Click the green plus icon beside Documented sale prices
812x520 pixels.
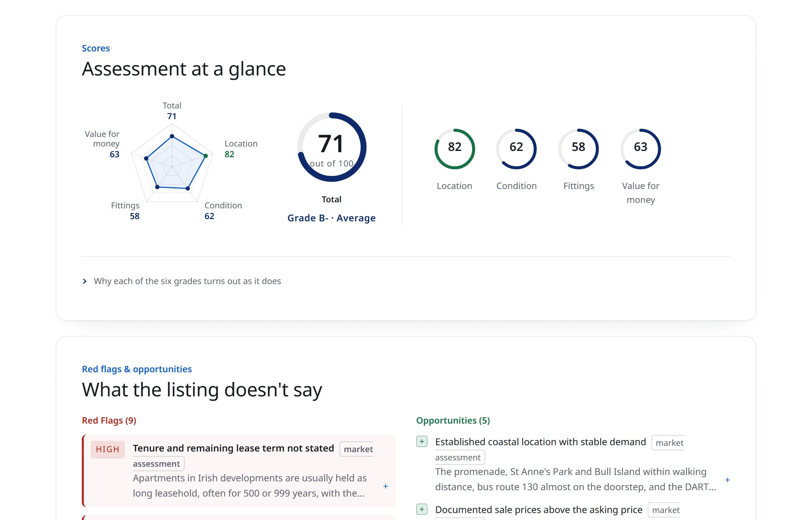pos(422,509)
